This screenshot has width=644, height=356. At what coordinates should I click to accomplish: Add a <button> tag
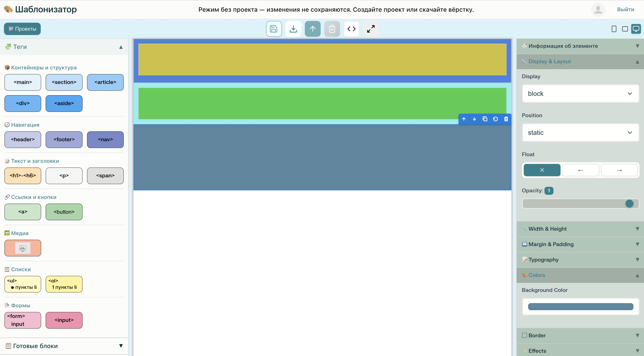64,212
